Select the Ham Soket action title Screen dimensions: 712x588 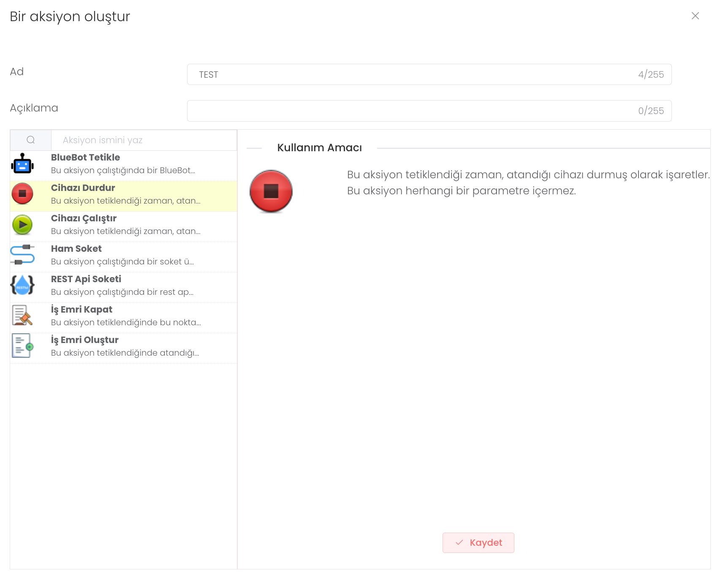click(x=76, y=249)
